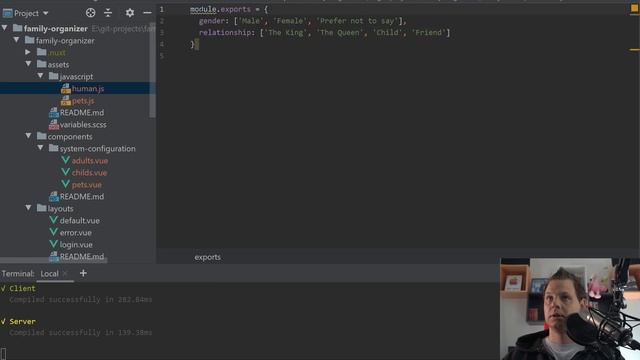Image resolution: width=640 pixels, height=360 pixels.
Task: Click the human.js file icon
Action: (65, 89)
